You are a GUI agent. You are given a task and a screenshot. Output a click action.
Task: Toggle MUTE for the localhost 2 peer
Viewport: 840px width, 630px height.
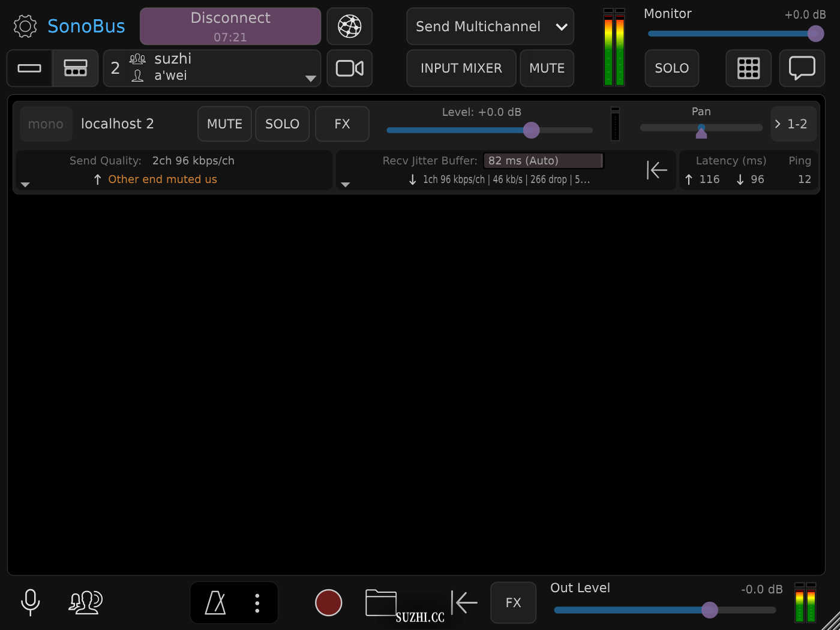pyautogui.click(x=224, y=124)
